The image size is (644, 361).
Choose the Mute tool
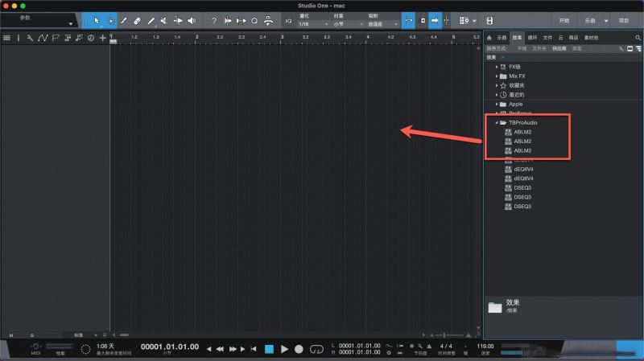tap(164, 20)
